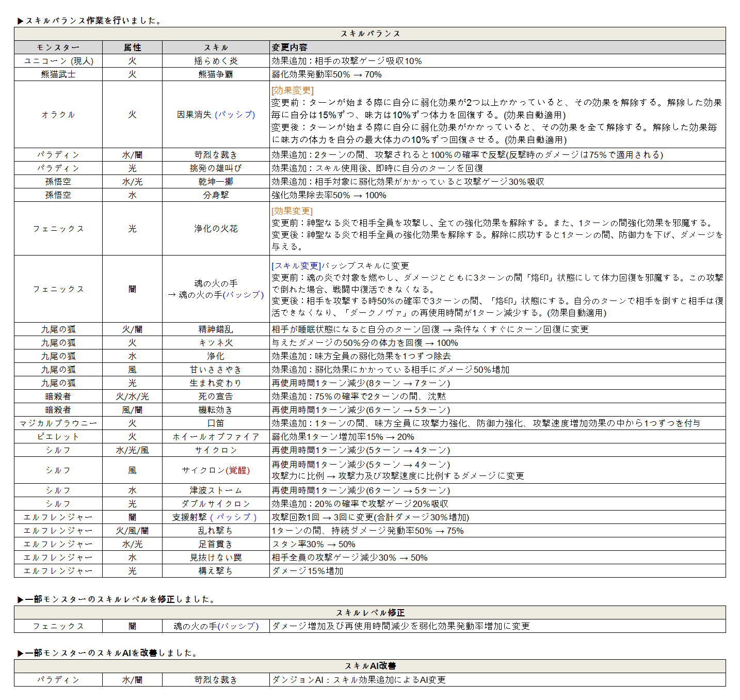This screenshot has width=740, height=700.
Task: Click 魂の火の手(パッシブ) in the スキルレベル修正 table
Action: (x=216, y=626)
